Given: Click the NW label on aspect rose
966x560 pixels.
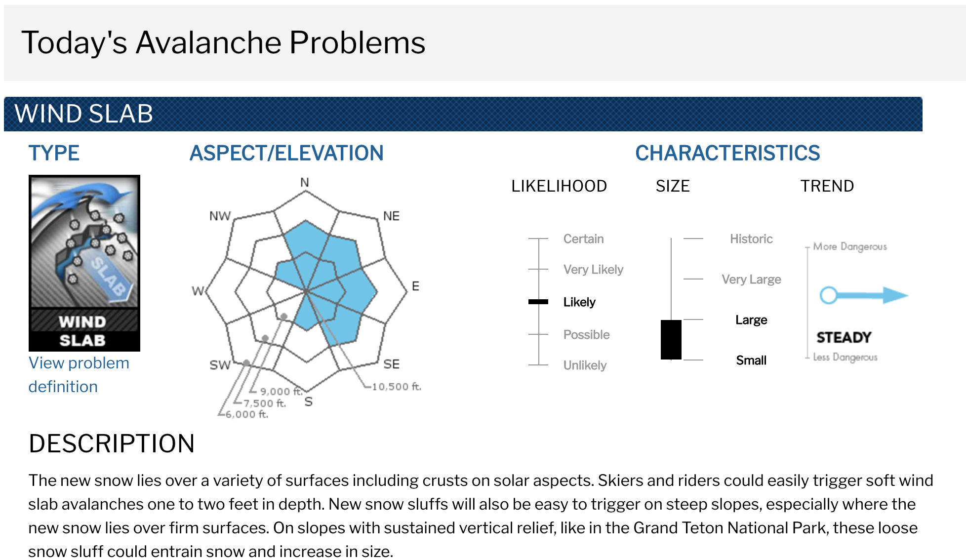Looking at the screenshot, I should [220, 216].
